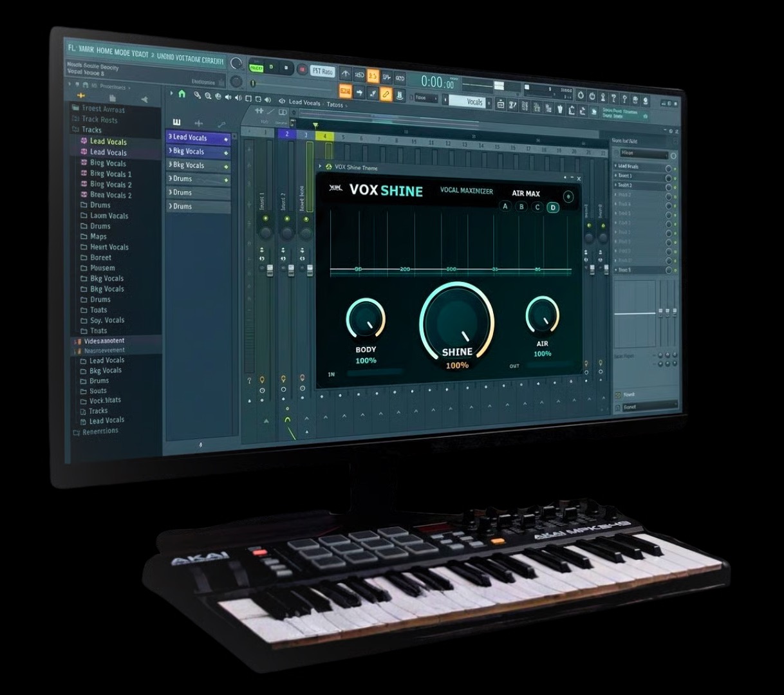
Task: Toggle the enable circle beside the Mioon preset box
Action: coord(673,156)
